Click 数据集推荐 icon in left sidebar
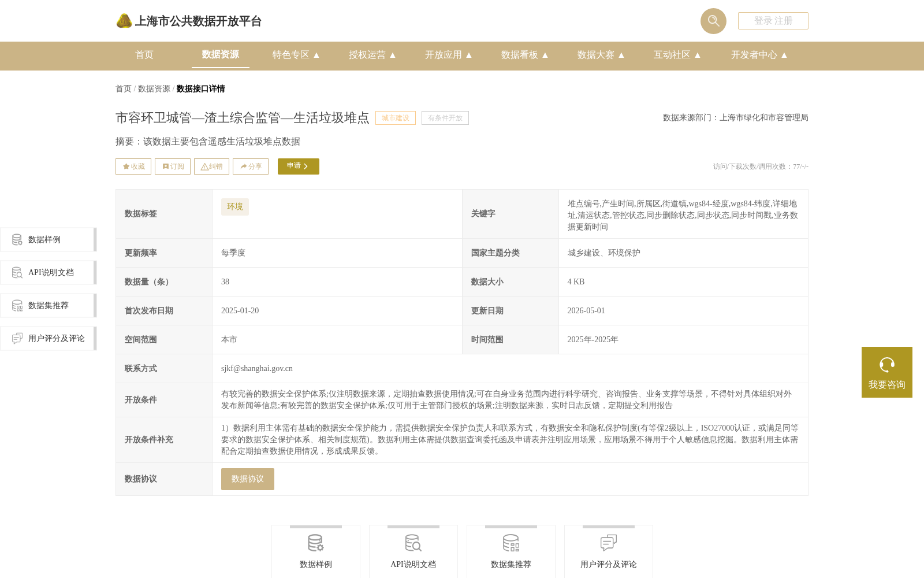This screenshot has height=578, width=924. pyautogui.click(x=17, y=306)
